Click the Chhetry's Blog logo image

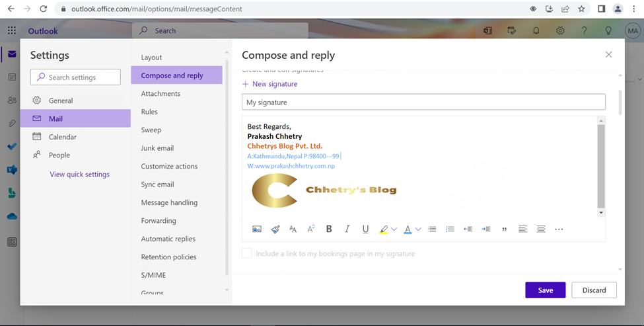[324, 190]
